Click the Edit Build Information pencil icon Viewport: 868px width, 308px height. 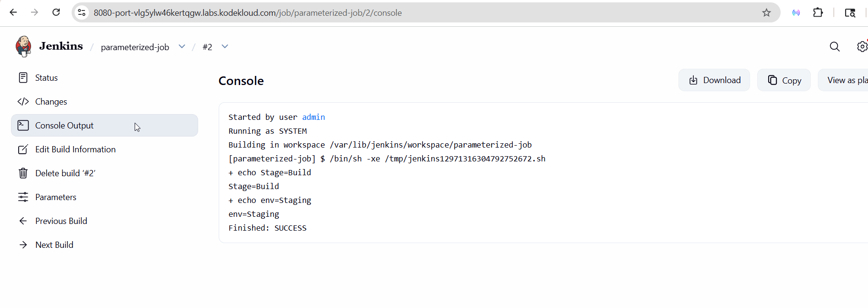[x=23, y=149]
